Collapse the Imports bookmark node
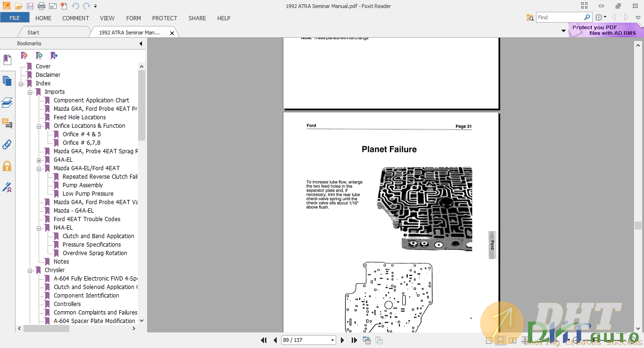 [x=30, y=92]
